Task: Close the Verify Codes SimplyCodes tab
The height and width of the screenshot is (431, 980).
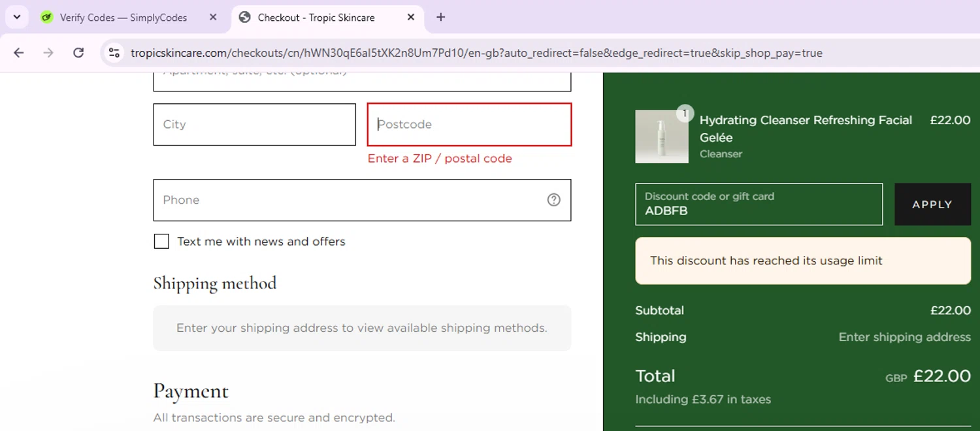Action: pos(213,18)
